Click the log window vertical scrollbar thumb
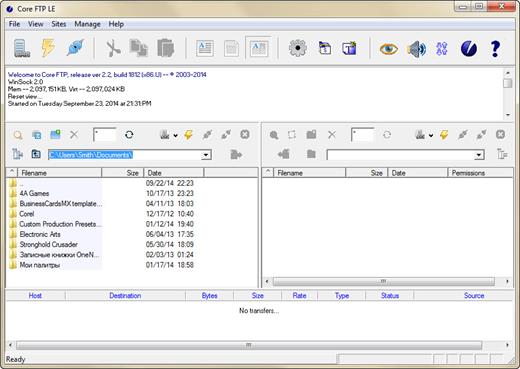This screenshot has height=369, width=520. pyautogui.click(x=507, y=83)
